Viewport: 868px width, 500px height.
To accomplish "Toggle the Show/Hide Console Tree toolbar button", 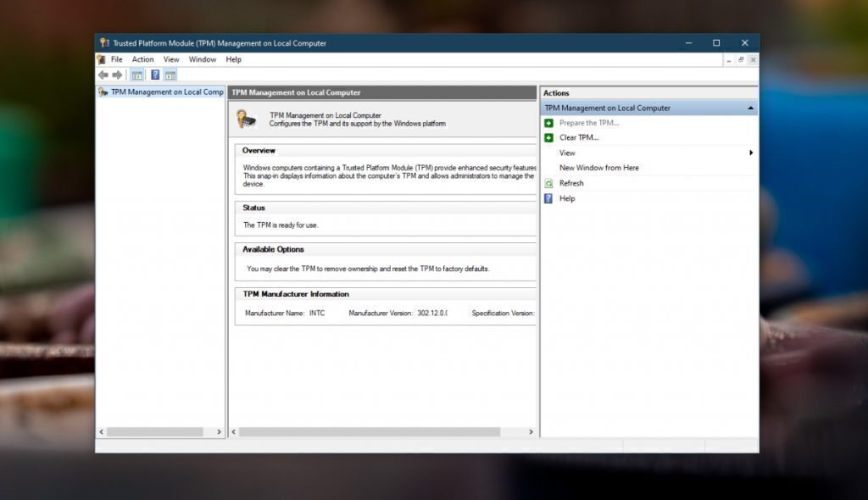I will tap(136, 75).
